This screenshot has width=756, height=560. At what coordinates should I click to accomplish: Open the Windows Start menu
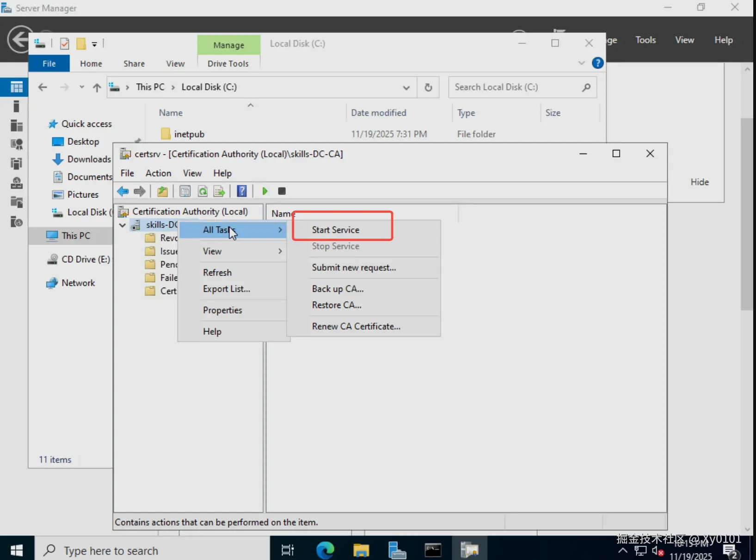click(17, 550)
